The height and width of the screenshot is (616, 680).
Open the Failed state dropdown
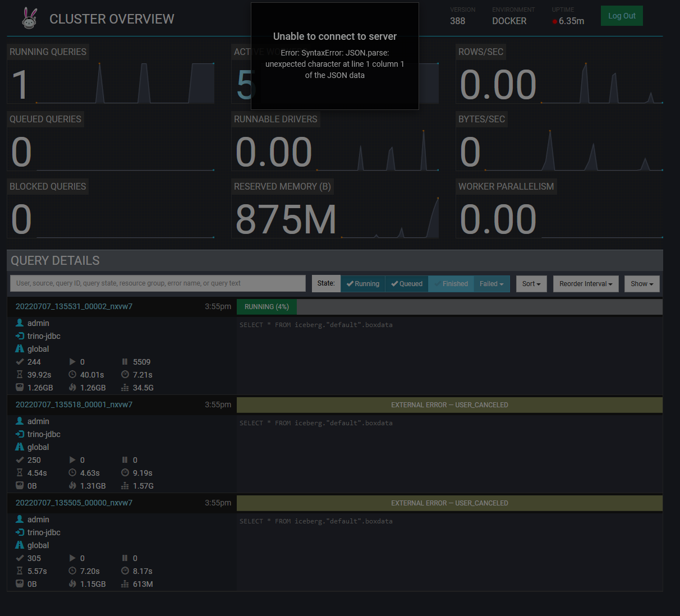point(491,283)
